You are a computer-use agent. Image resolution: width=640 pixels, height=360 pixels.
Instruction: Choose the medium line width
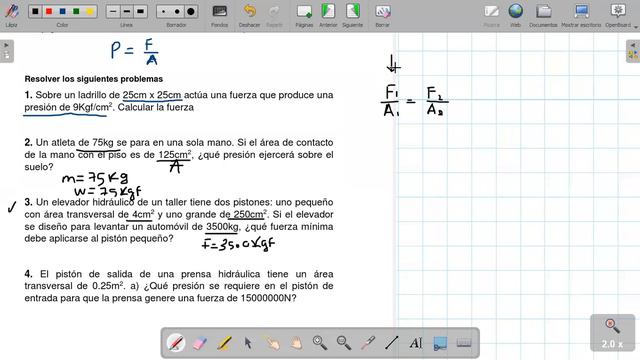[127, 11]
